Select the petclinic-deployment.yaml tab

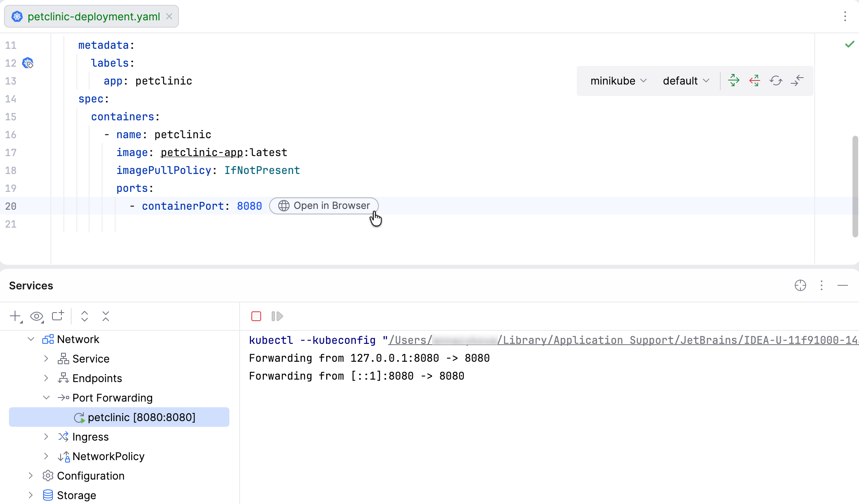94,17
